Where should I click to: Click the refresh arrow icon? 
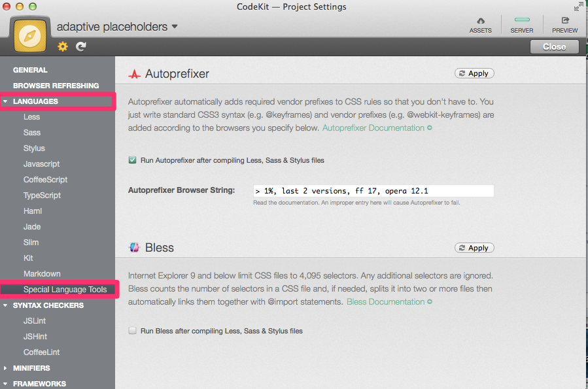click(x=81, y=46)
